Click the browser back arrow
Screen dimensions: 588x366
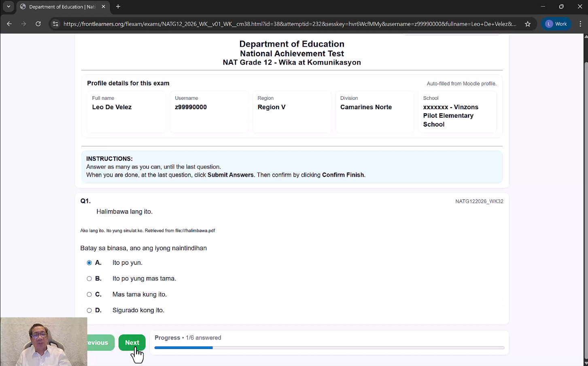point(9,24)
